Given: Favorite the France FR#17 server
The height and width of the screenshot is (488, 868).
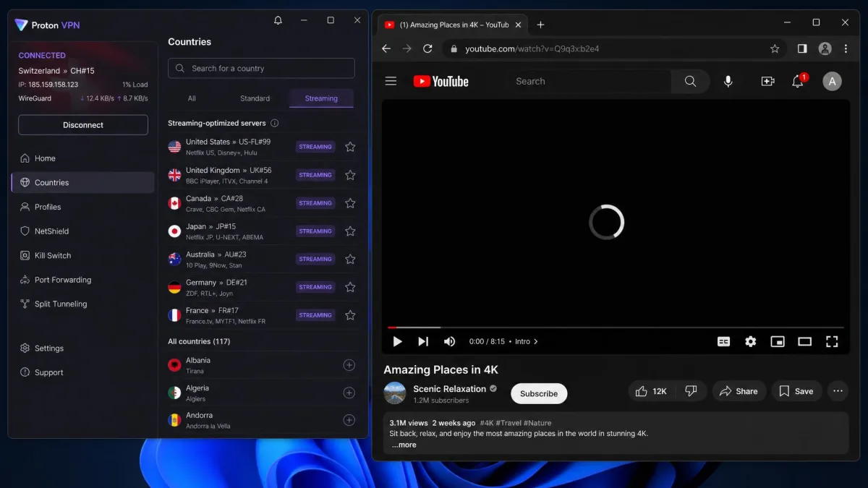Looking at the screenshot, I should point(350,315).
